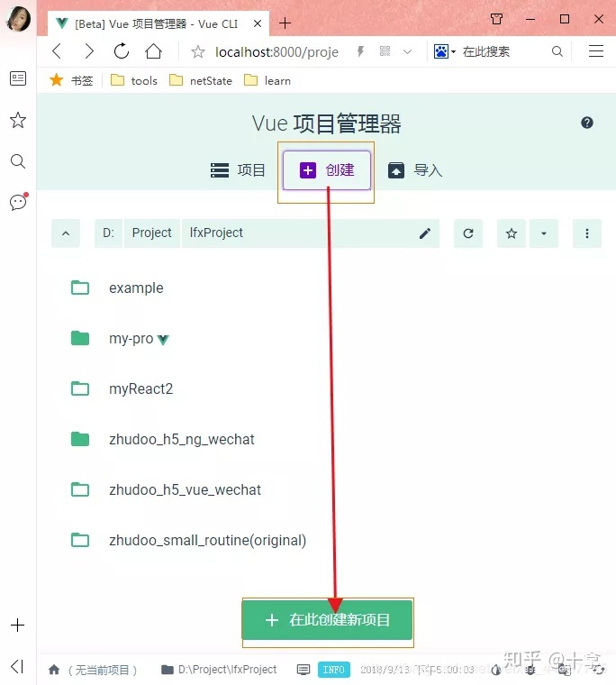Open the more options vertical dots menu
Image resolution: width=616 pixels, height=685 pixels.
(587, 233)
